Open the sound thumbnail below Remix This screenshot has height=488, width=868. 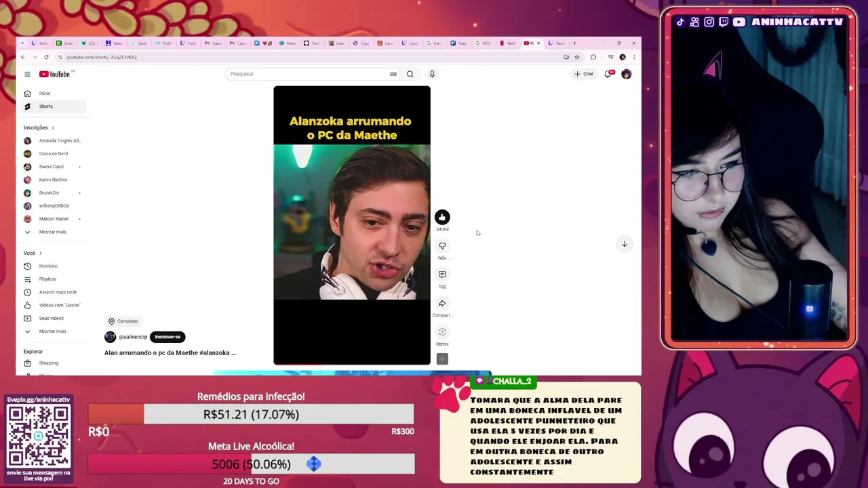[x=442, y=359]
